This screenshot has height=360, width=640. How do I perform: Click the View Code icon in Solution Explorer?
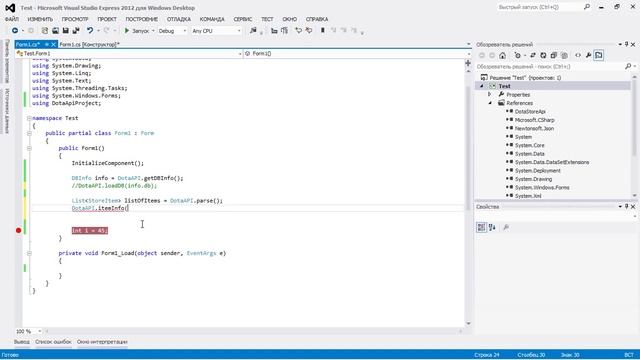[578, 56]
